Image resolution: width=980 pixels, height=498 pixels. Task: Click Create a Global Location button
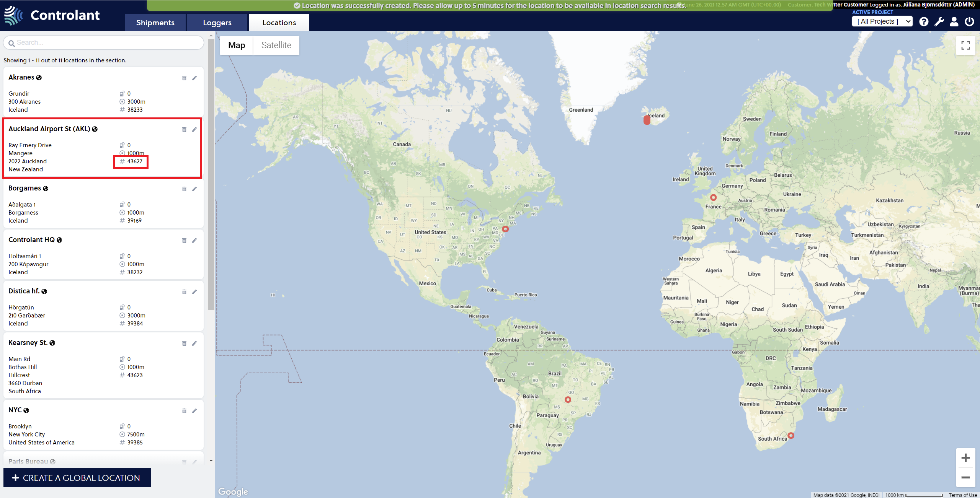tap(77, 478)
